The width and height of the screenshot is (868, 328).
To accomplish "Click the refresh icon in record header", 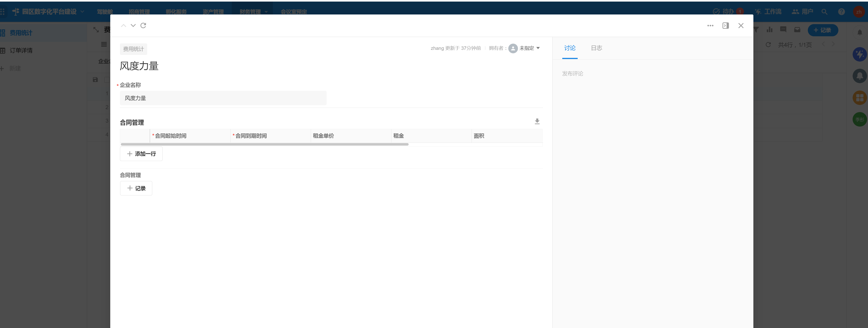I will pos(143,26).
